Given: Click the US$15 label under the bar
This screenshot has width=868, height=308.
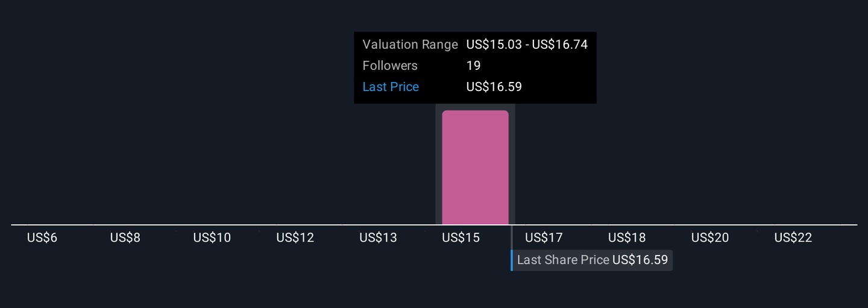Looking at the screenshot, I should tap(461, 238).
